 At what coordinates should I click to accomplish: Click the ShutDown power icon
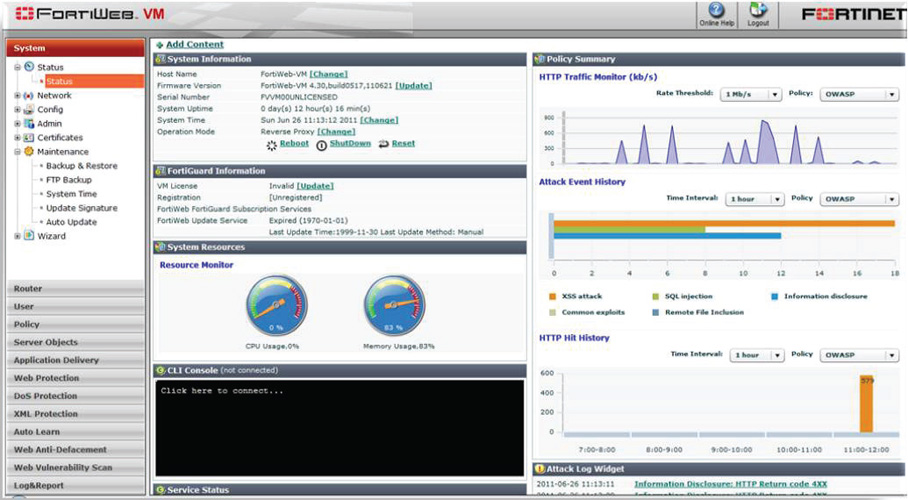[321, 145]
